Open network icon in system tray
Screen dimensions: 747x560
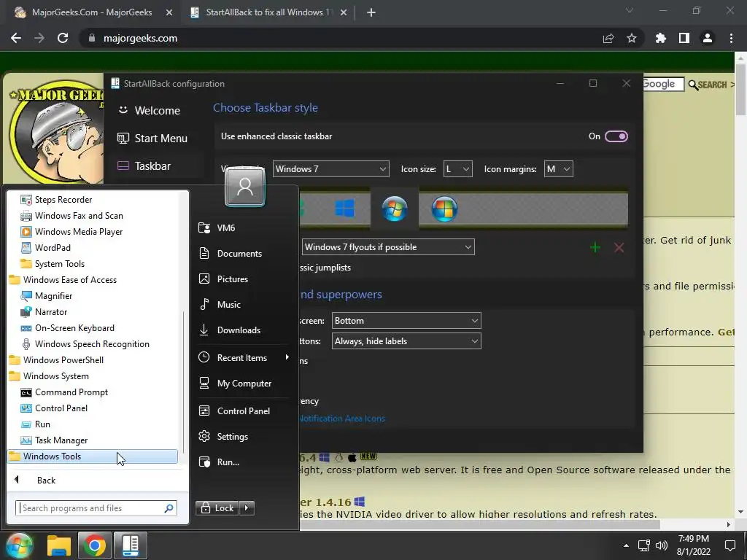pyautogui.click(x=644, y=545)
